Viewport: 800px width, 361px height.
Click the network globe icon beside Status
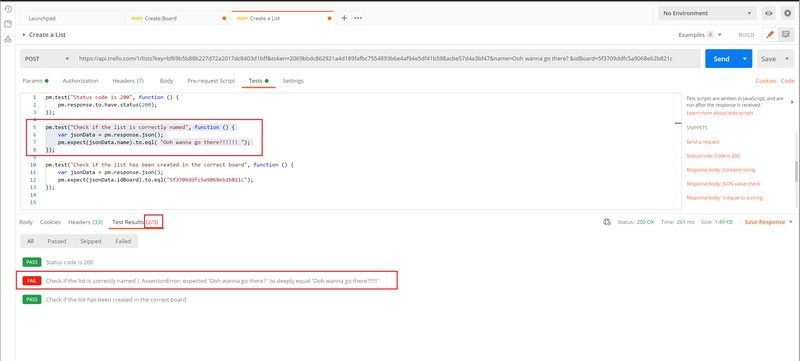(607, 222)
